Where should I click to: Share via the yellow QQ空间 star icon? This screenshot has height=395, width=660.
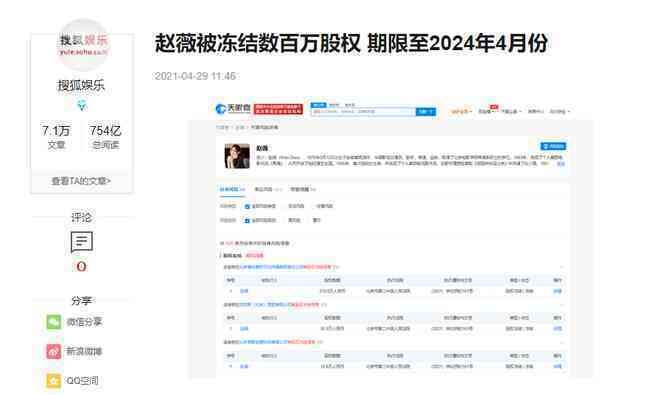click(x=53, y=381)
